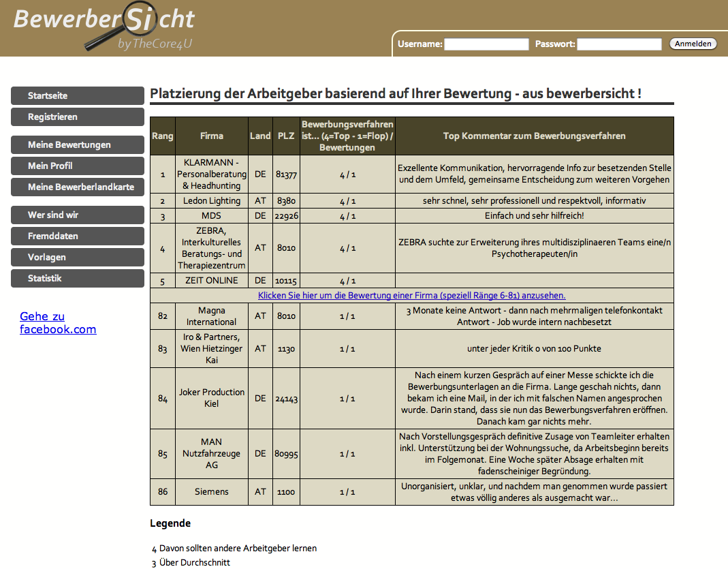
Task: Click postal code 1130
Action: point(286,349)
